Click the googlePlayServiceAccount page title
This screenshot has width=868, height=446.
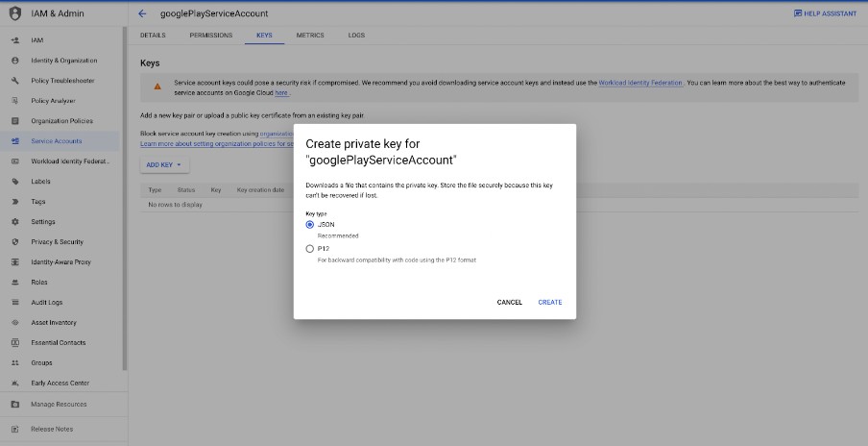coord(214,13)
